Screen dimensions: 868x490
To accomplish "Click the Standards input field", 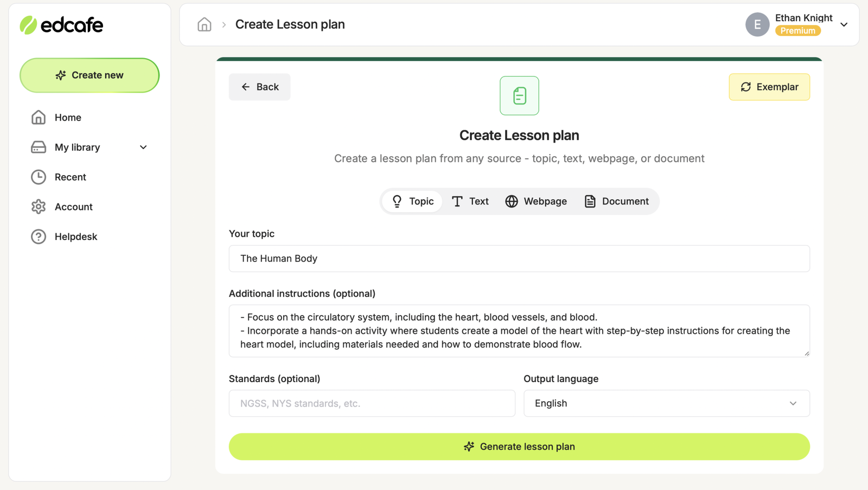I will 372,403.
